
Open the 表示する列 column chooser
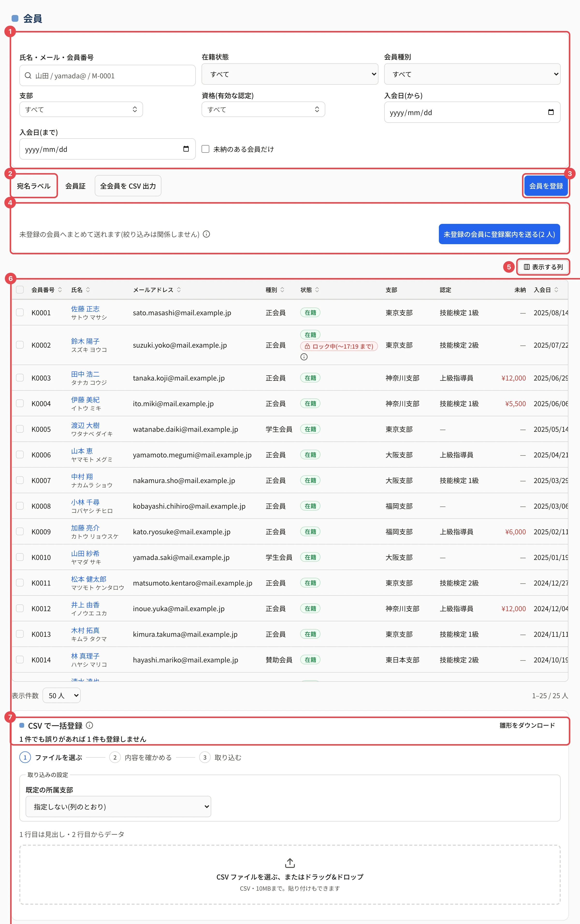point(543,267)
